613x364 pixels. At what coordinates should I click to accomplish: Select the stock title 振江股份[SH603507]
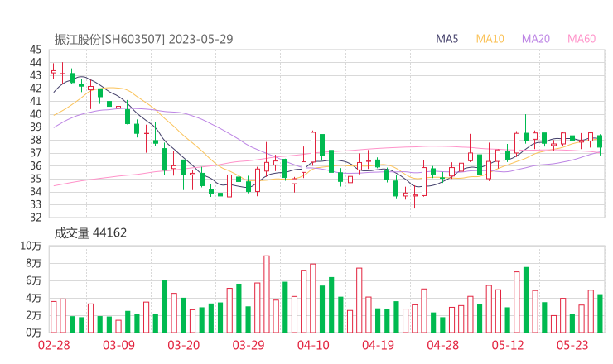tap(109, 40)
